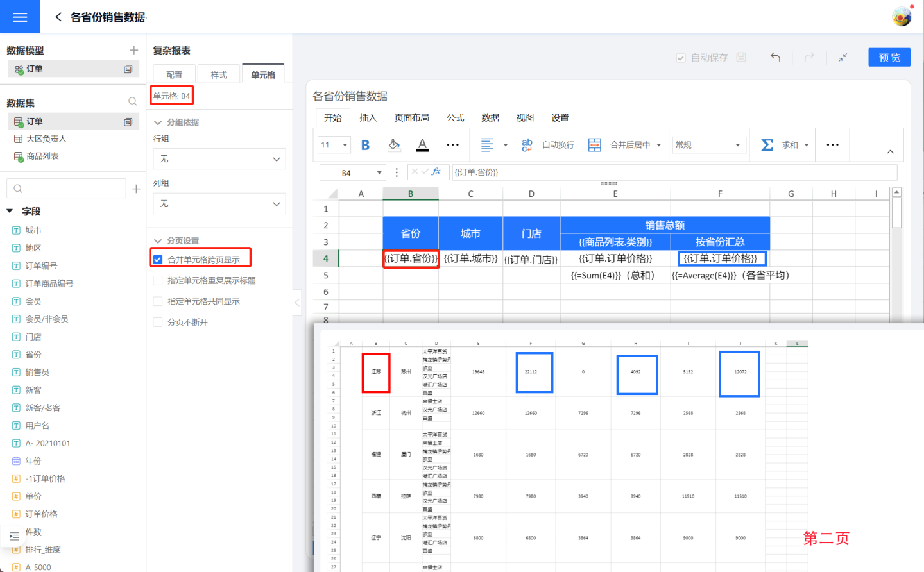Click the undo arrow icon
The height and width of the screenshot is (572, 924).
(775, 58)
